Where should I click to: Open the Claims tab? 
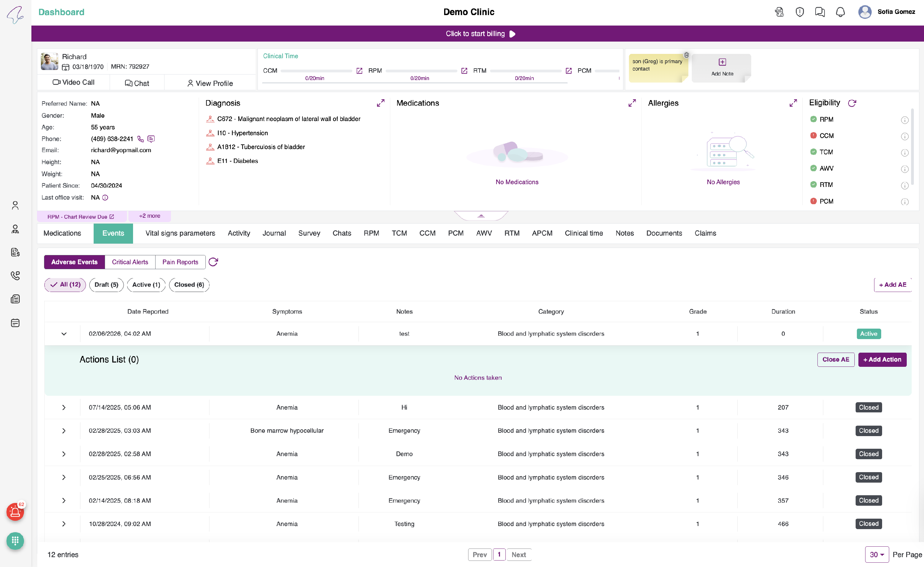(705, 233)
